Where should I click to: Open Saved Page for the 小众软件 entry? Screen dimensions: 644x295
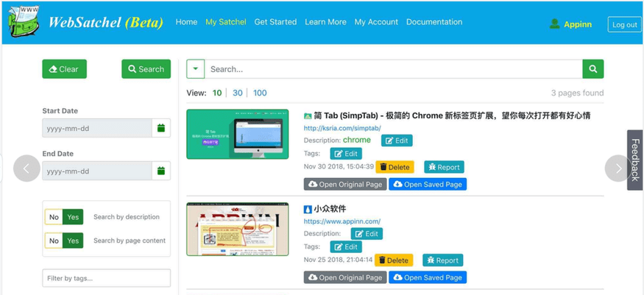(x=428, y=277)
